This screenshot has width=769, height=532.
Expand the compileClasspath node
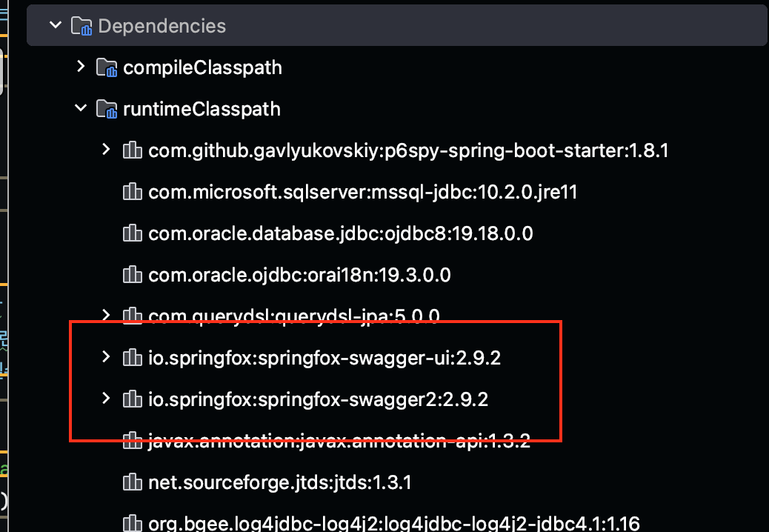pos(81,66)
